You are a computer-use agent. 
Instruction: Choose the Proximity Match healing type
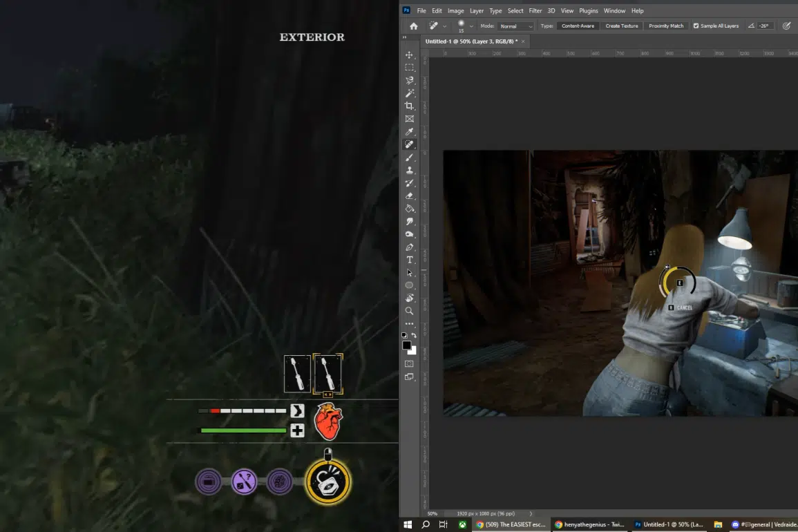665,26
